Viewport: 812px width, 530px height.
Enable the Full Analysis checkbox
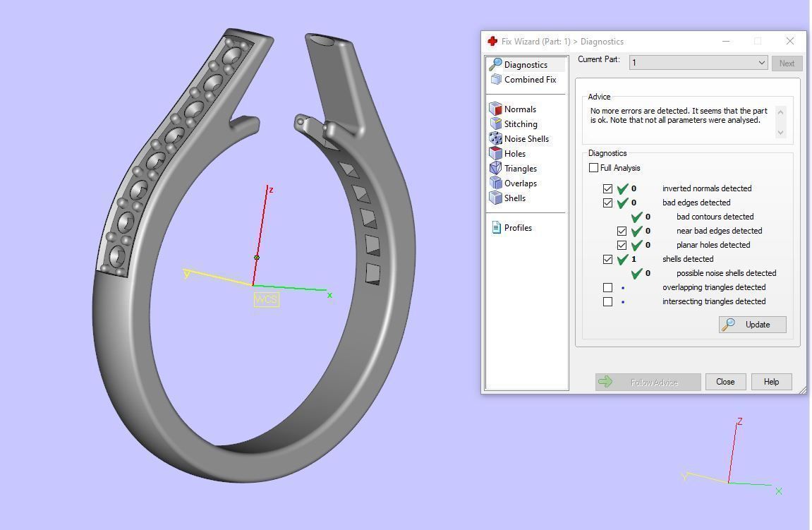[x=593, y=168]
